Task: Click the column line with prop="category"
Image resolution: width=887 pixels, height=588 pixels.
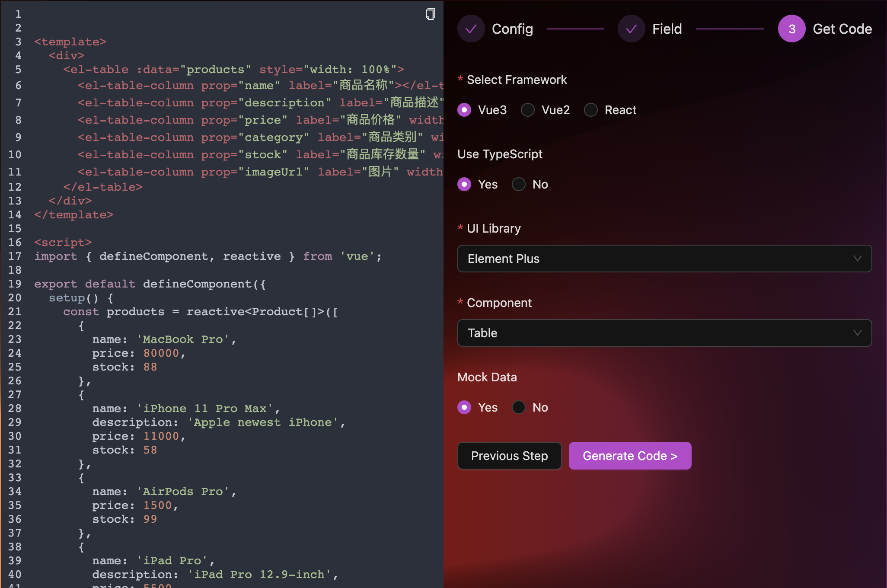Action: [260, 137]
